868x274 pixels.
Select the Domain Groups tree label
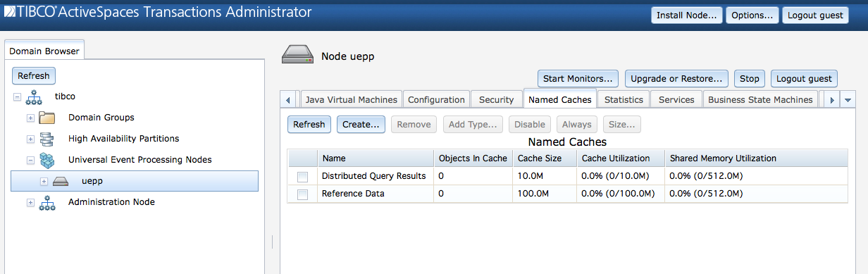pos(101,118)
